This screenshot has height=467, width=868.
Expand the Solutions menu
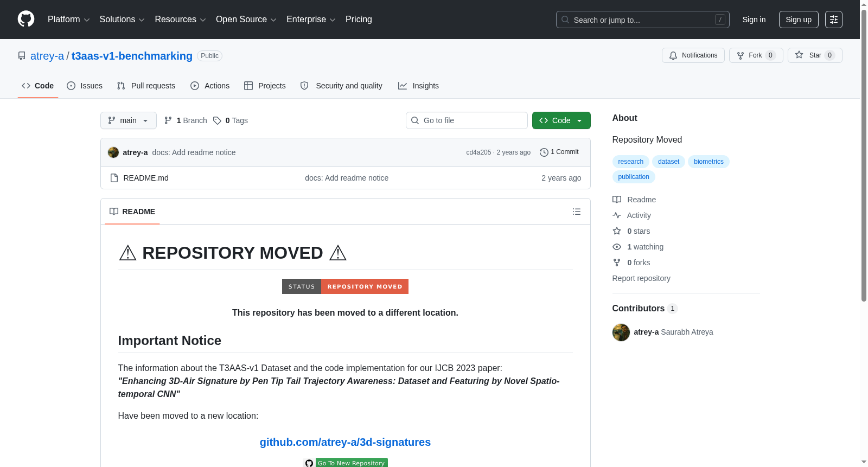[x=122, y=20]
